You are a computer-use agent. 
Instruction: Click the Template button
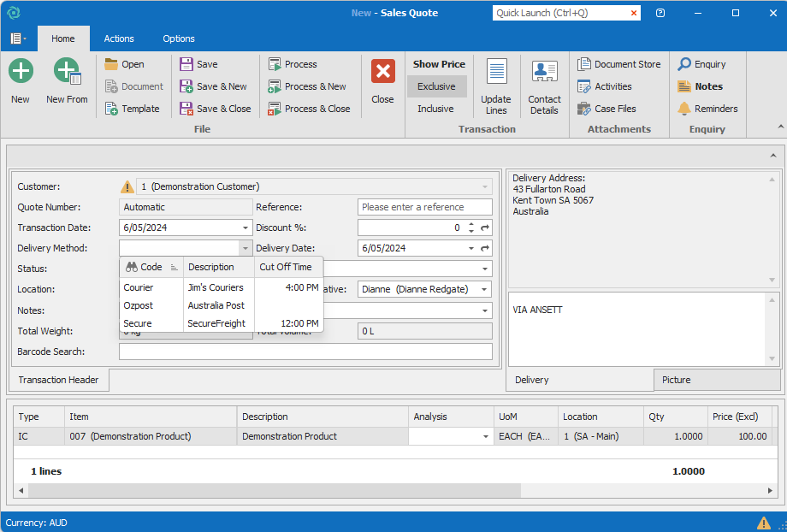point(133,109)
